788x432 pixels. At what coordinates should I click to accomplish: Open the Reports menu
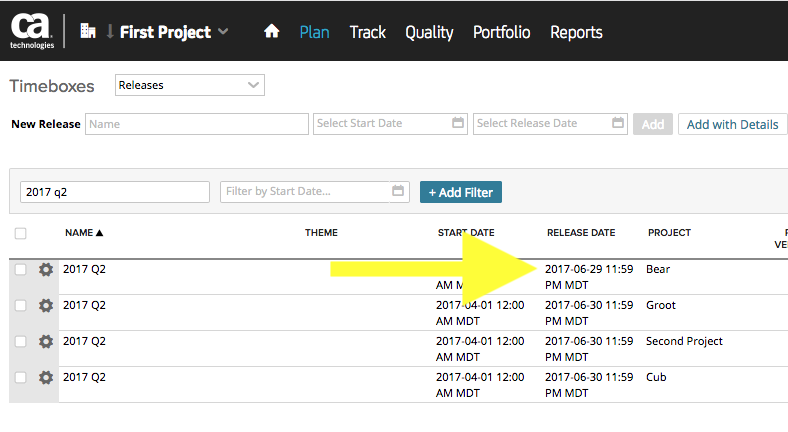[x=576, y=32]
